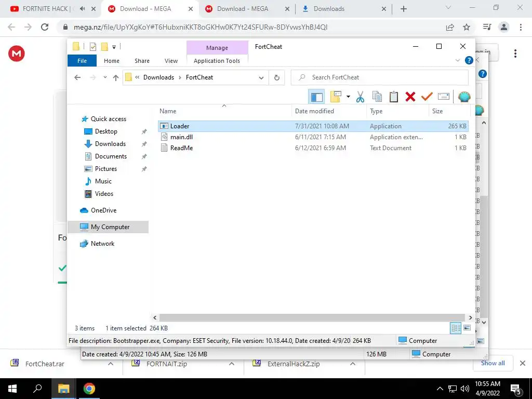Click the Up one level arrow
This screenshot has width=532, height=399.
pyautogui.click(x=116, y=77)
